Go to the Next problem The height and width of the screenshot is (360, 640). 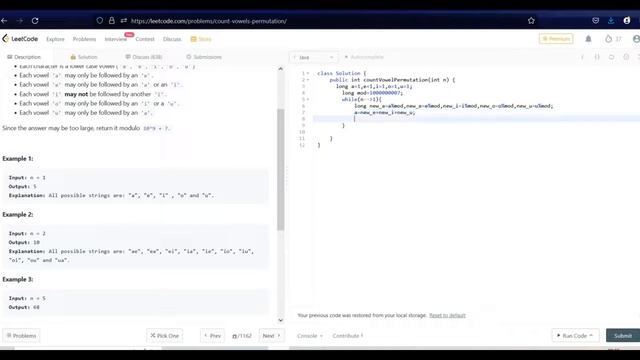click(x=271, y=336)
